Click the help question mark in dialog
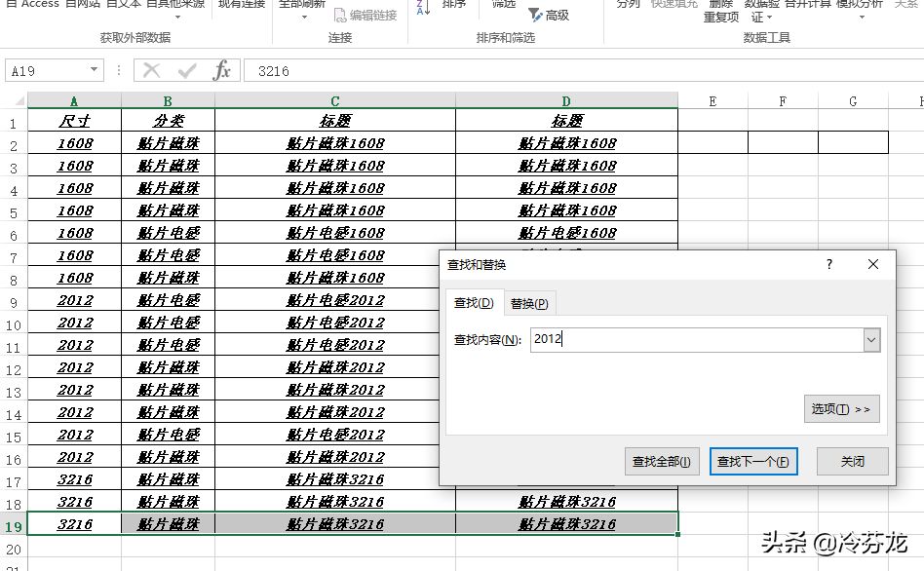This screenshot has width=924, height=571. point(829,265)
